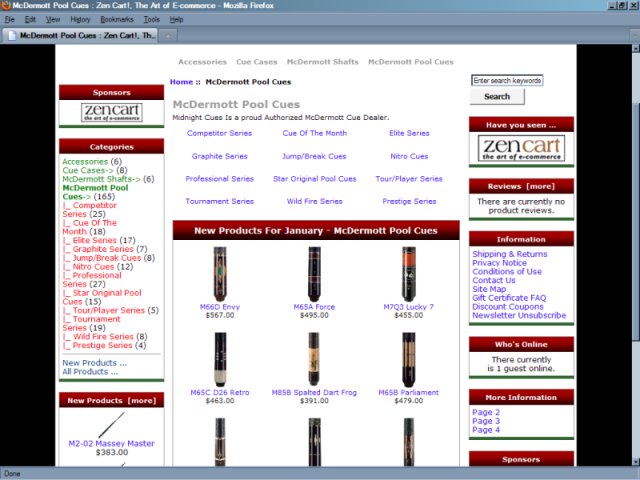The height and width of the screenshot is (480, 640).
Task: Open a new tab with the plus button
Action: click(168, 36)
